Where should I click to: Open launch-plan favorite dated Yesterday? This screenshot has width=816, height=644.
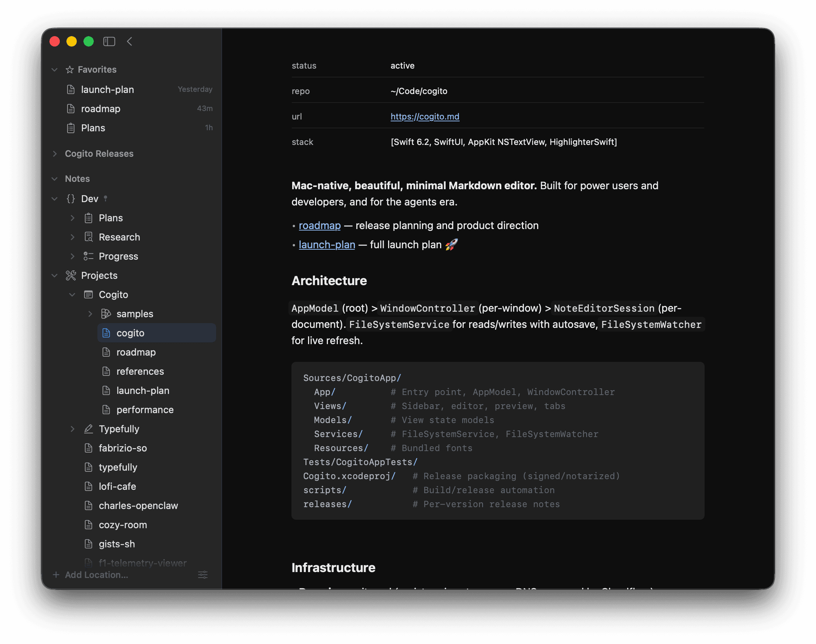tap(139, 89)
